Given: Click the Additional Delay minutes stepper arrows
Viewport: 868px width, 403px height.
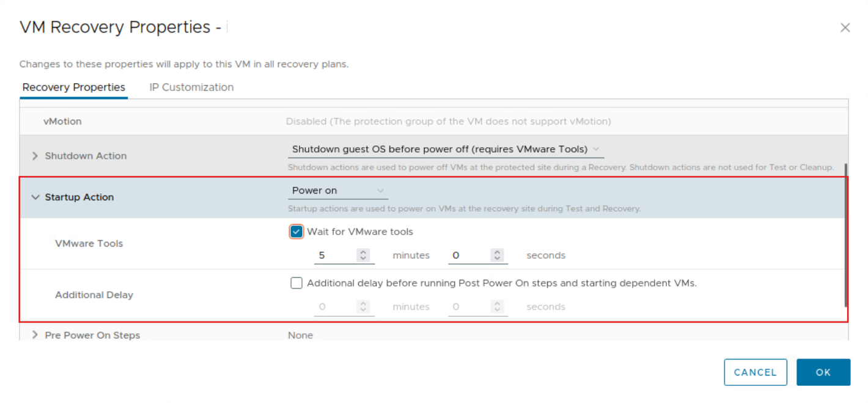Looking at the screenshot, I should 363,307.
